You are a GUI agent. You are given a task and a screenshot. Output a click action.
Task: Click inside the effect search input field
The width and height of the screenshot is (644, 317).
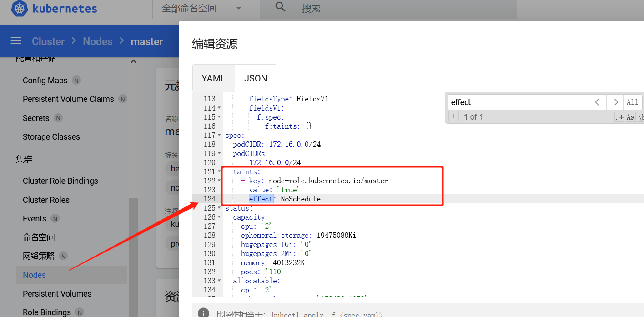coord(518,101)
